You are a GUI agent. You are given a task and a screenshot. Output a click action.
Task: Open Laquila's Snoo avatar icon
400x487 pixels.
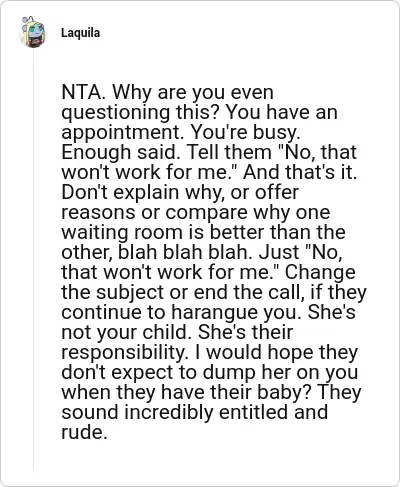[33, 32]
